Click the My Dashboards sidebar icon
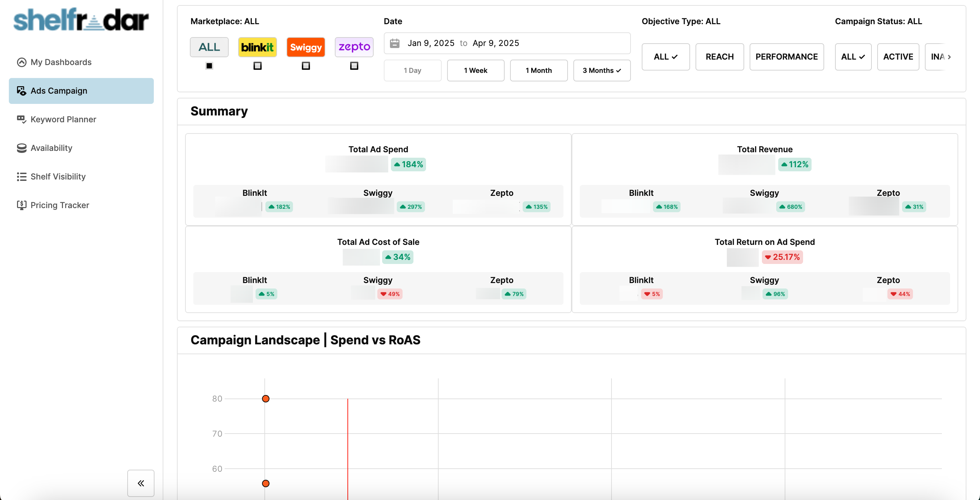This screenshot has height=500, width=980. 22,62
